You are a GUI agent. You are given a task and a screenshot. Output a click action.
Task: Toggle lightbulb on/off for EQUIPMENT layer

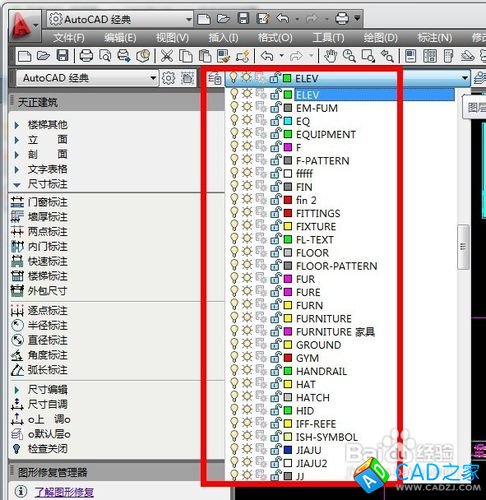coord(234,134)
